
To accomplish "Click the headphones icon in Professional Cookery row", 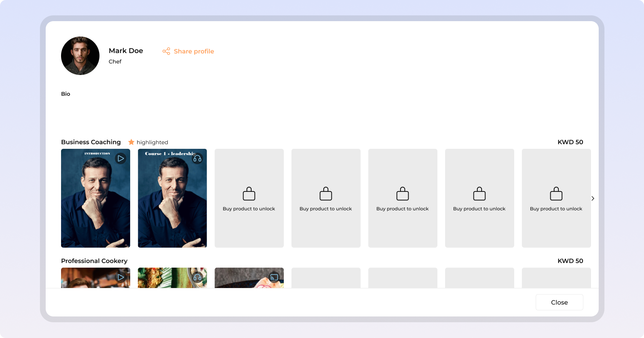I will point(197,277).
